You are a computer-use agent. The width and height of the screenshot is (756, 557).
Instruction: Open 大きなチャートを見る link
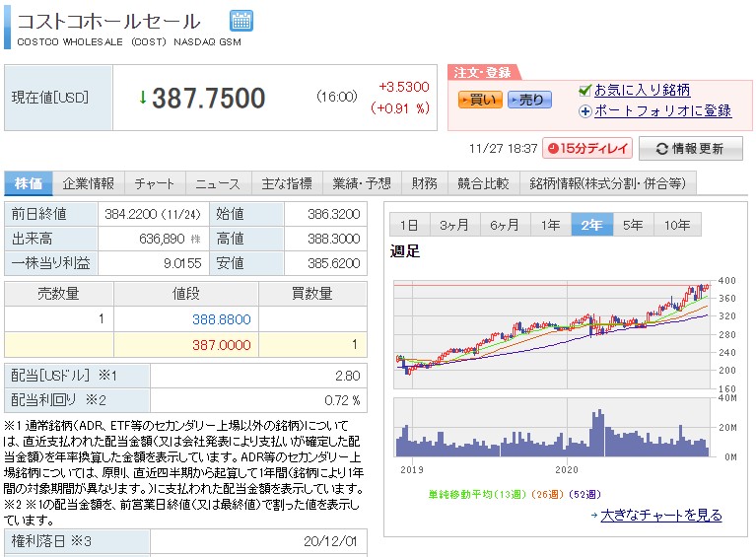click(x=661, y=516)
